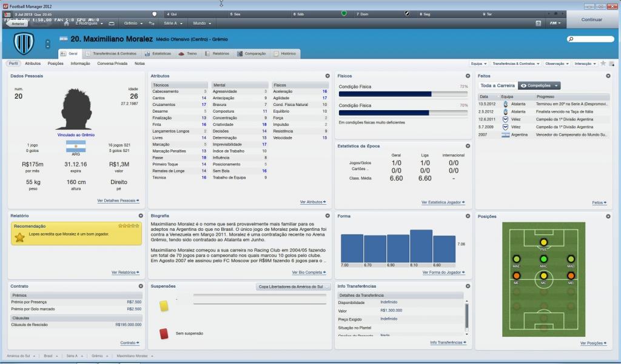Open the Relatório panel settings gear
621x364 pixels.
point(141,216)
